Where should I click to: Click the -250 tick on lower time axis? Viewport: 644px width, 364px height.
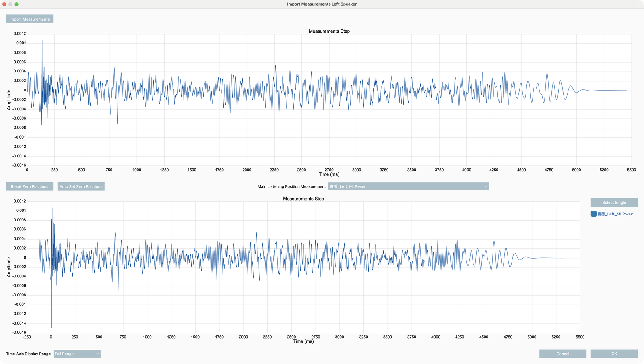[27, 337]
